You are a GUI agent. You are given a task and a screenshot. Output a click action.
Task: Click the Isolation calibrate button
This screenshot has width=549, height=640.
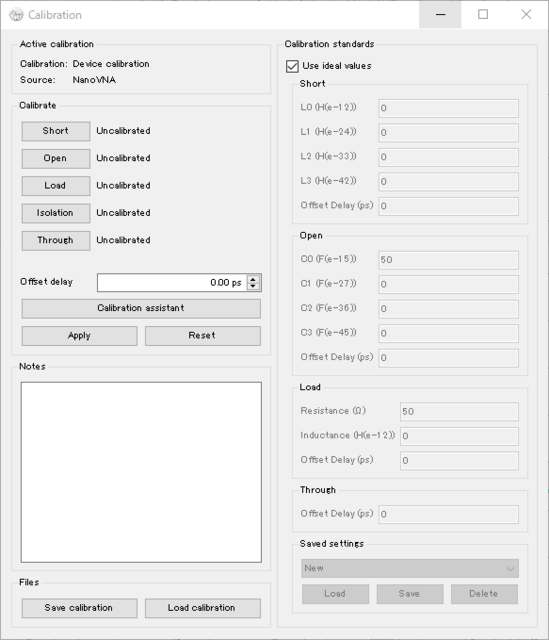coord(56,213)
